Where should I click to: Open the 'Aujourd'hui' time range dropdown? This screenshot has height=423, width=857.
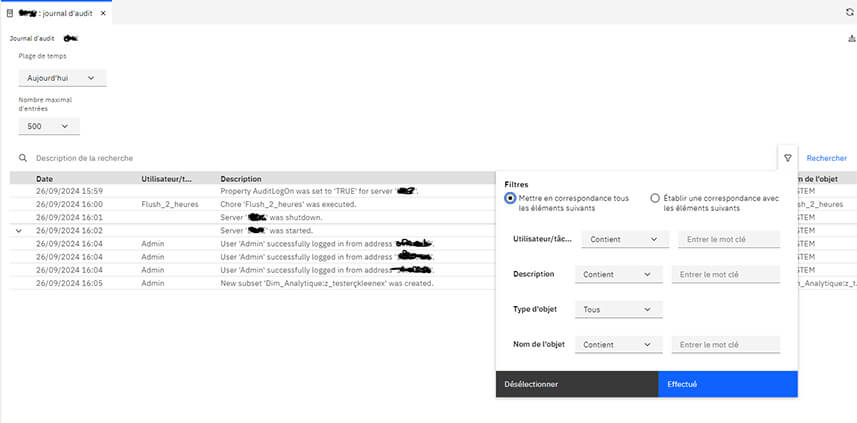pyautogui.click(x=62, y=77)
